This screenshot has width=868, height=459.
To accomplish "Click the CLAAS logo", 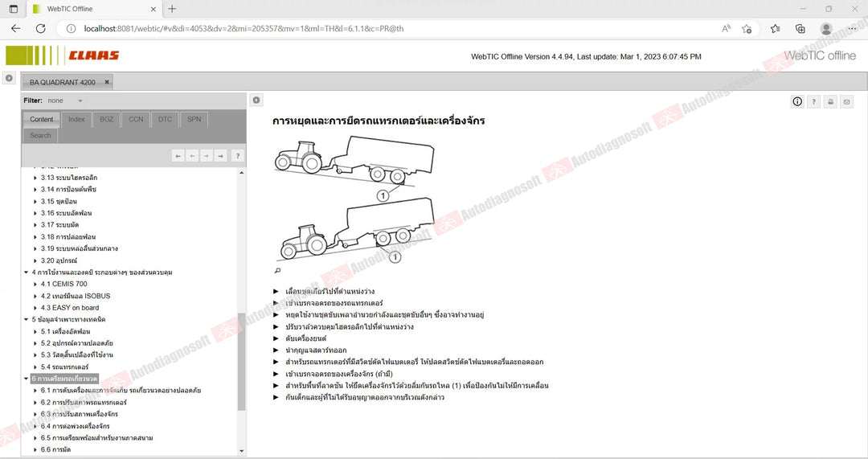I will pyautogui.click(x=63, y=55).
